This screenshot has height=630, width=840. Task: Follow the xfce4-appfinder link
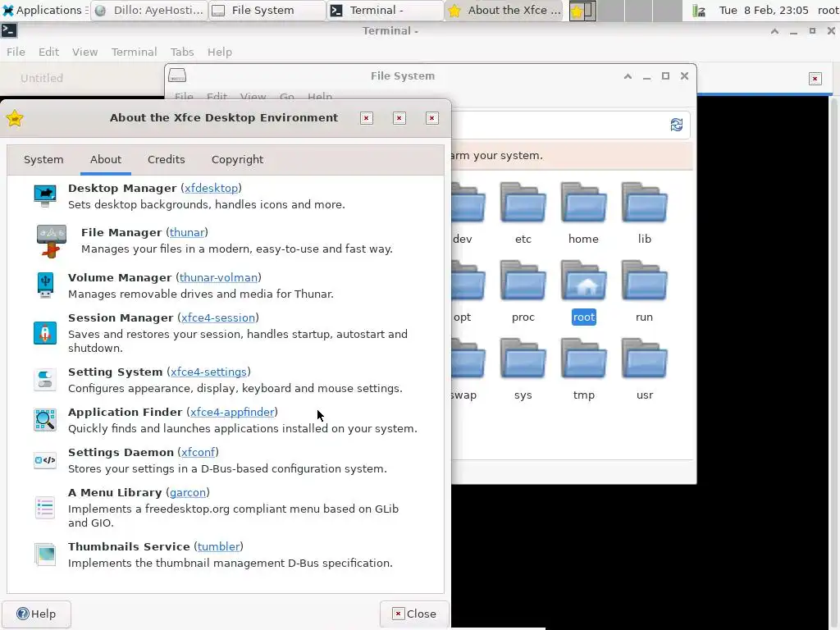point(232,412)
